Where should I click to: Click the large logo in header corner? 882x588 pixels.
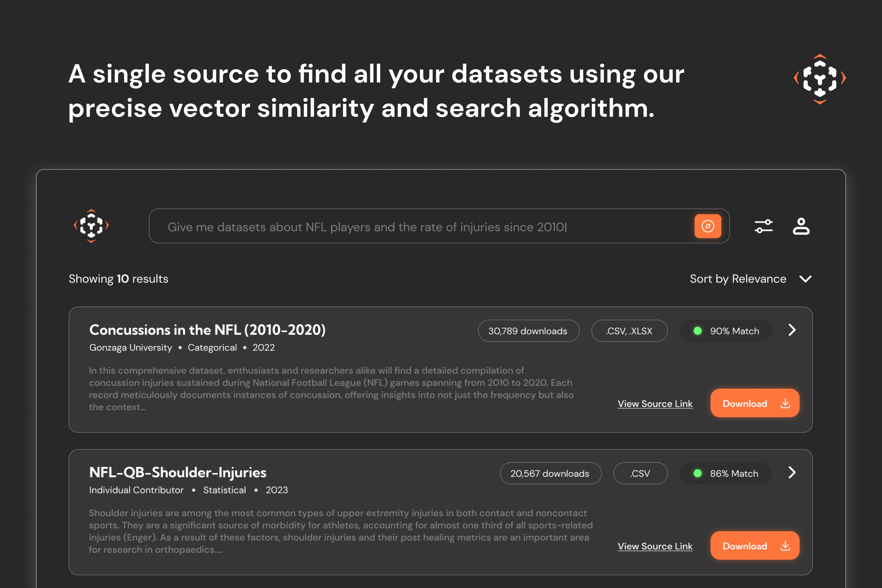[820, 79]
